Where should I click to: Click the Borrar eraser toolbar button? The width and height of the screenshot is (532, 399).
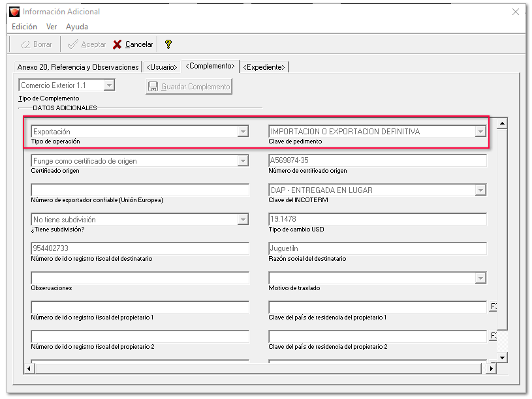click(36, 44)
